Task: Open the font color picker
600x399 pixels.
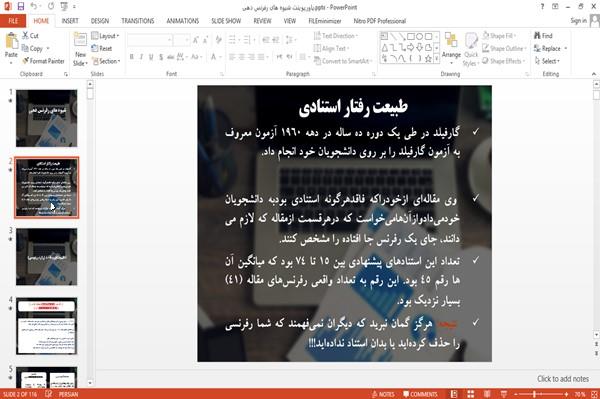Action: point(215,57)
